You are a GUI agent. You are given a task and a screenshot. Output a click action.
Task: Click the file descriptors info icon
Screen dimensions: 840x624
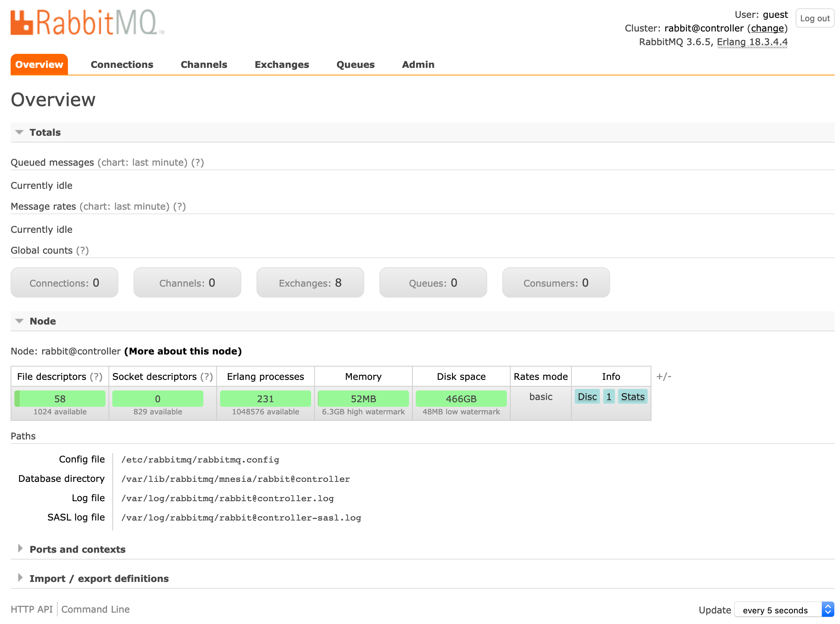97,376
